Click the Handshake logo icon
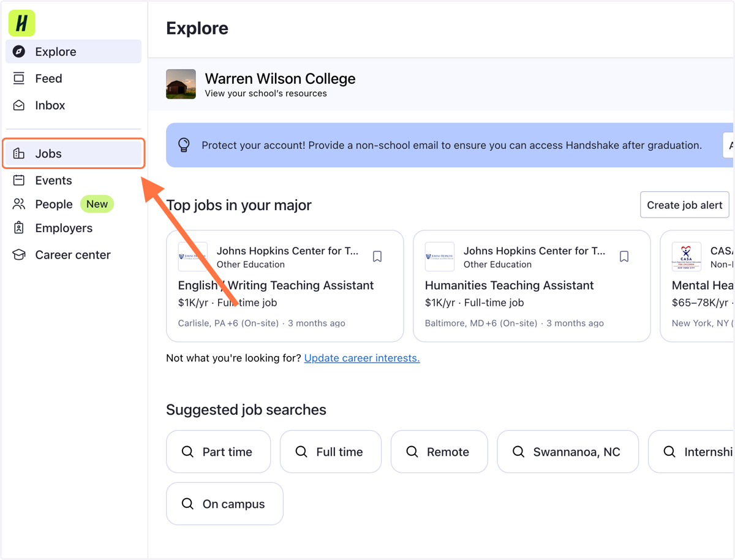The width and height of the screenshot is (735, 560). (x=21, y=23)
